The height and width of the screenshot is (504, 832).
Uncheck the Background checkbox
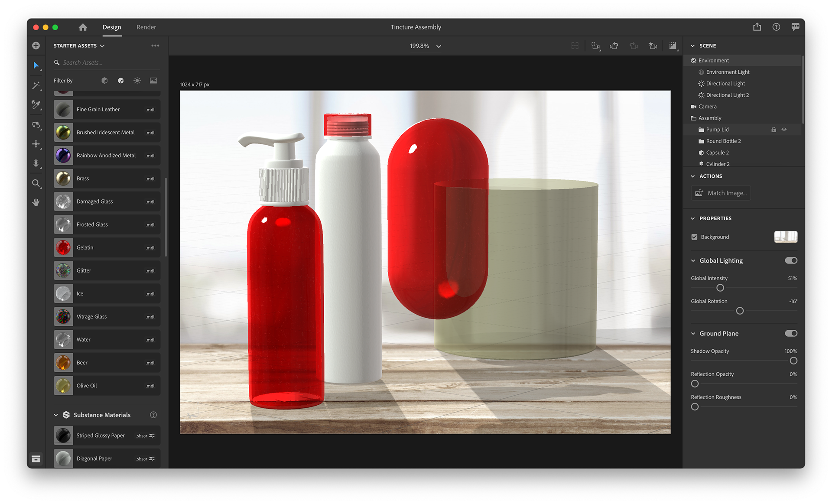[695, 237]
